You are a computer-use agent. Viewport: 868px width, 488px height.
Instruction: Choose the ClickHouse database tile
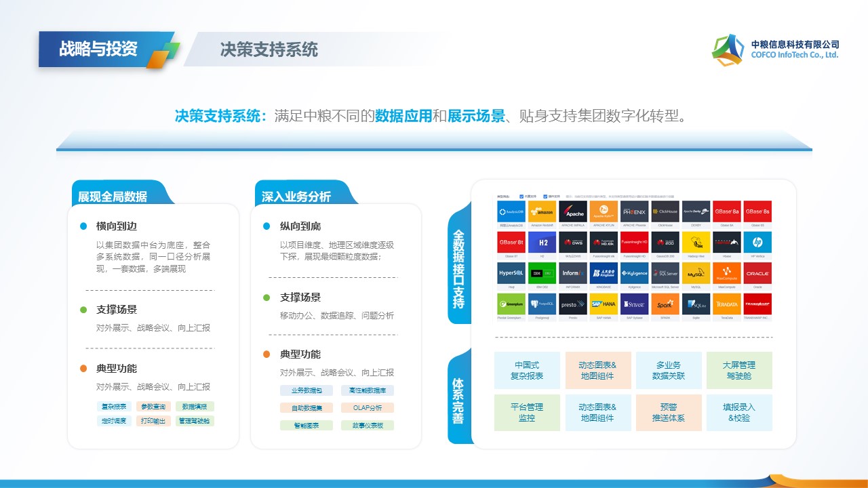(x=665, y=211)
